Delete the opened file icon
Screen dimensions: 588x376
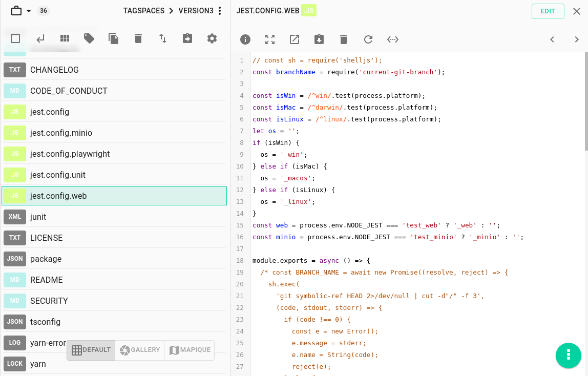344,39
